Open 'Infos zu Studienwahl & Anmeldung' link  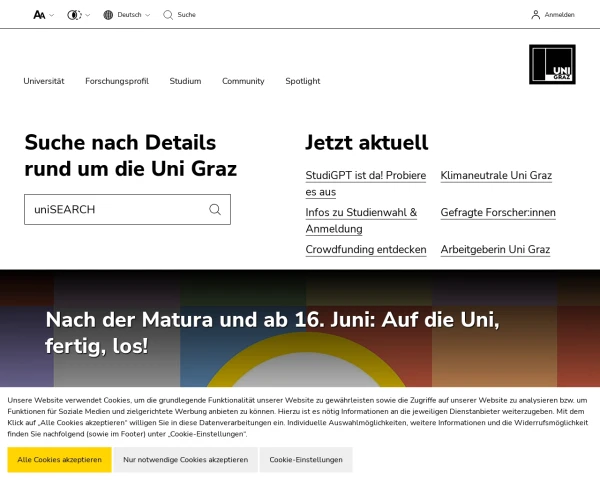pos(361,220)
